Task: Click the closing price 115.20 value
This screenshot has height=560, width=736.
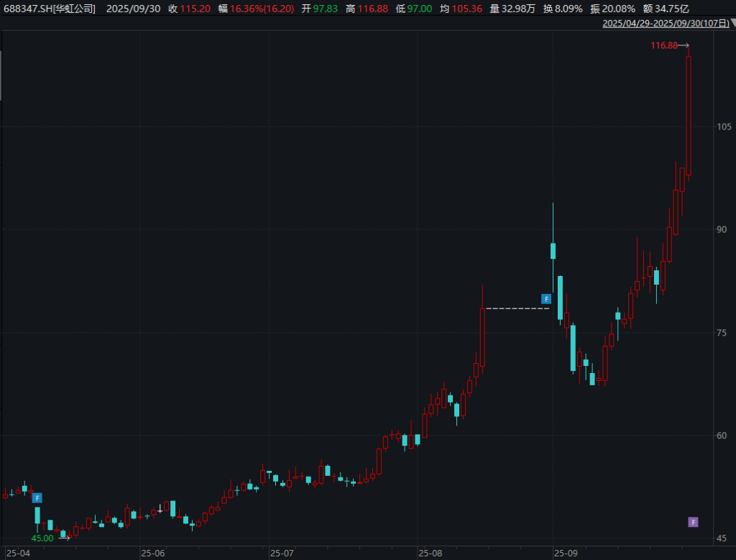Action: click(195, 9)
